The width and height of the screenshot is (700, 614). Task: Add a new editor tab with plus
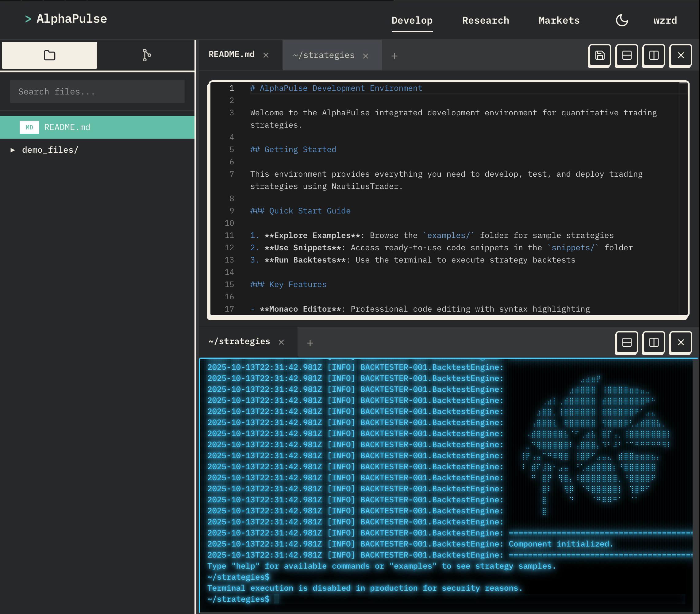coord(394,56)
